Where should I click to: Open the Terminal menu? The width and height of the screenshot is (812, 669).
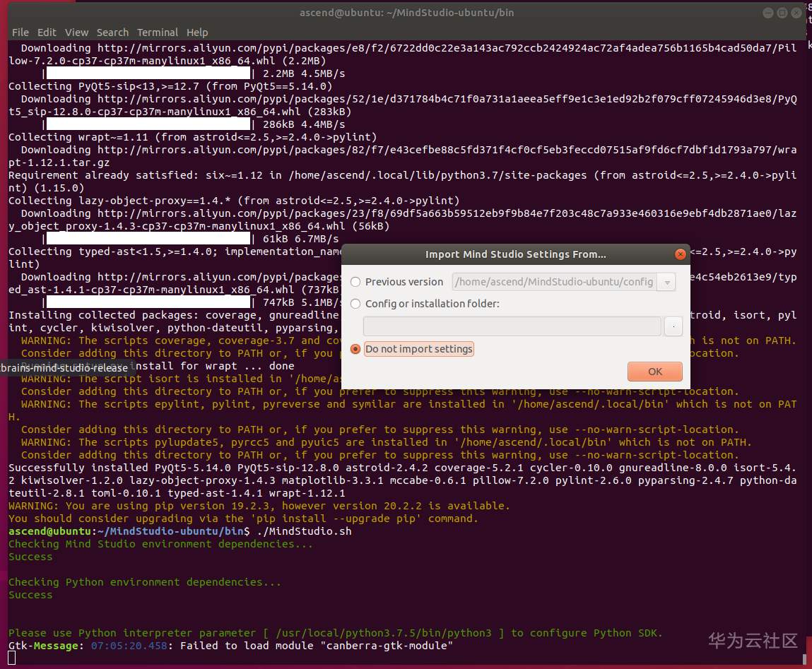pyautogui.click(x=158, y=32)
